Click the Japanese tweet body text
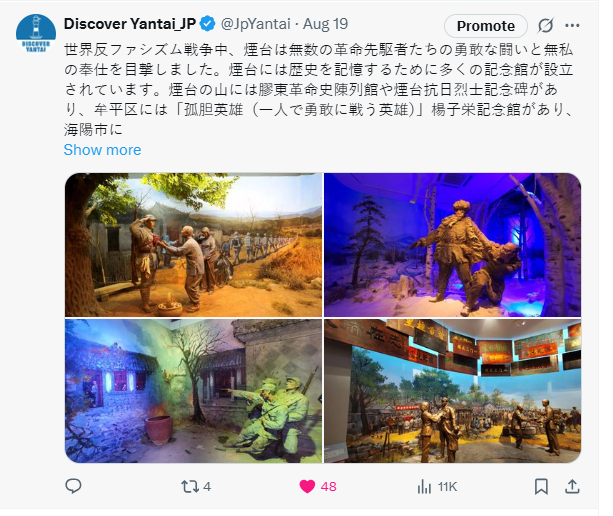This screenshot has height=516, width=613. [x=319, y=90]
